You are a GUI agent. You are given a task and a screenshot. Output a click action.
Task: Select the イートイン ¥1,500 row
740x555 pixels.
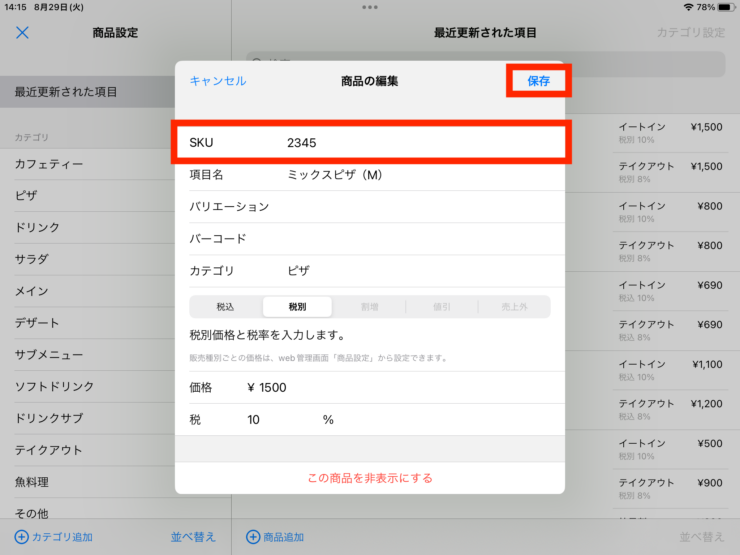click(670, 133)
